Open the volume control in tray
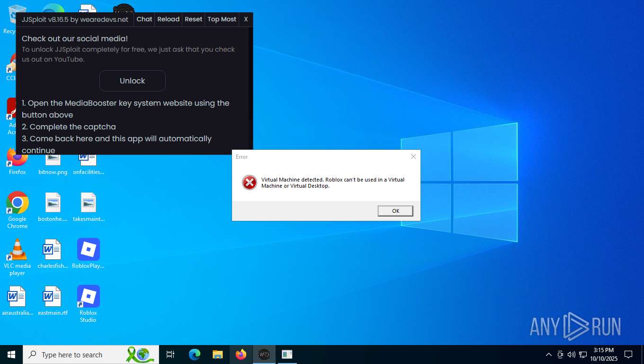The width and height of the screenshot is (644, 364). tap(572, 355)
